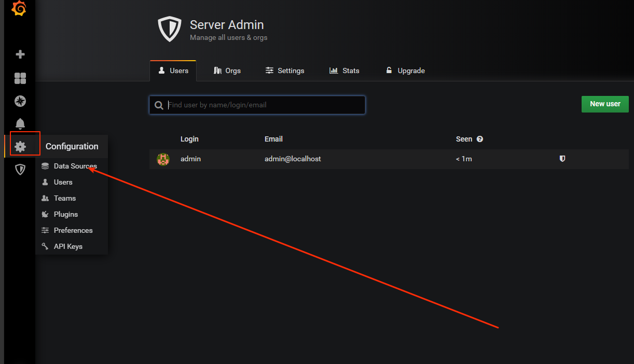Click the New user button
This screenshot has width=634, height=364.
click(605, 104)
